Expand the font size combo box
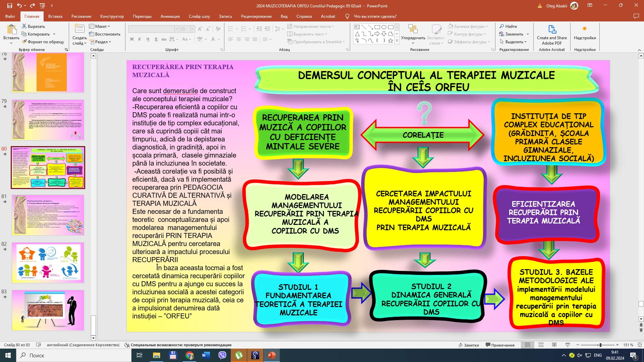Image resolution: width=644 pixels, height=362 pixels. (x=193, y=29)
